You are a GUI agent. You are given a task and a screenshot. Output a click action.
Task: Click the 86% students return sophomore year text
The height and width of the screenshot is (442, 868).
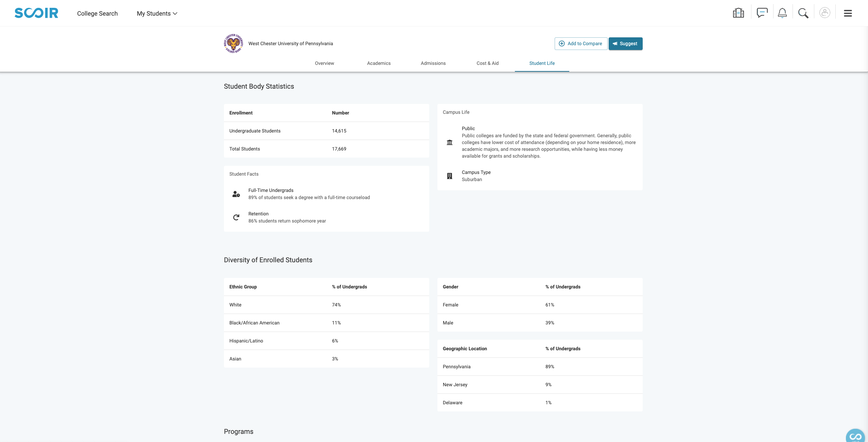(287, 221)
